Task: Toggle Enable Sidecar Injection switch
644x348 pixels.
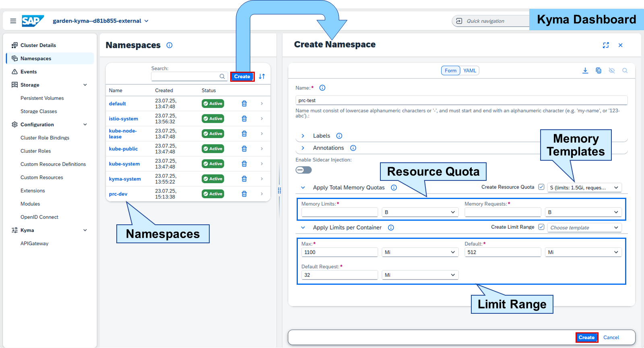Action: (x=303, y=170)
